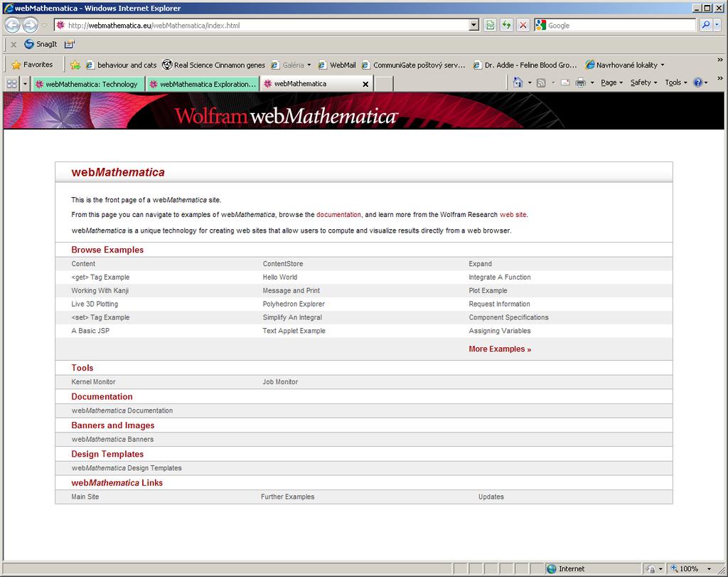
Task: Open the Favorites star button
Action: (32, 65)
